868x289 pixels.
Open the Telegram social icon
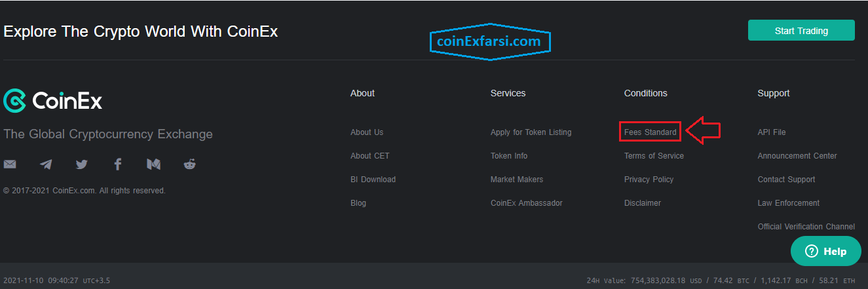46,164
